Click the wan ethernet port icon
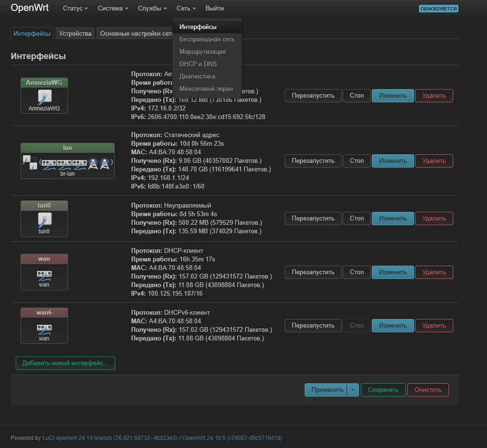Image resolution: width=487 pixels, height=448 pixels. tap(44, 275)
